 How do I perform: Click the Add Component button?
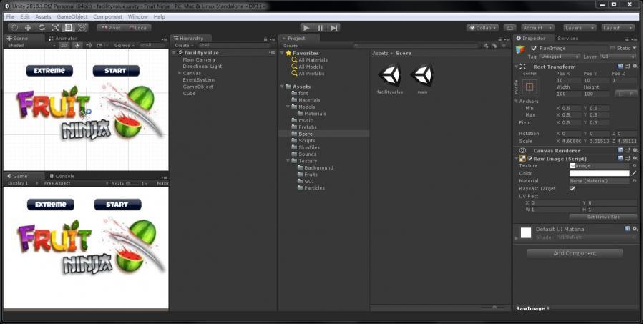(x=575, y=253)
